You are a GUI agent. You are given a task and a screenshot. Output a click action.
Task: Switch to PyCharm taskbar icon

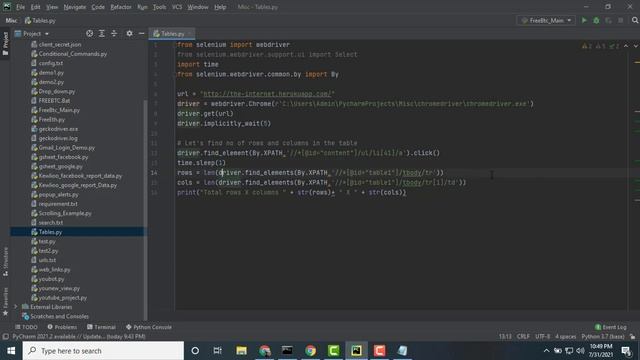[x=356, y=351]
